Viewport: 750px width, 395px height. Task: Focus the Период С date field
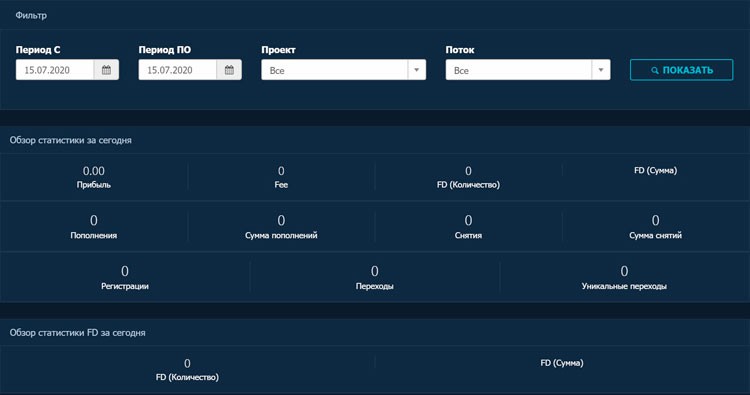pos(55,70)
